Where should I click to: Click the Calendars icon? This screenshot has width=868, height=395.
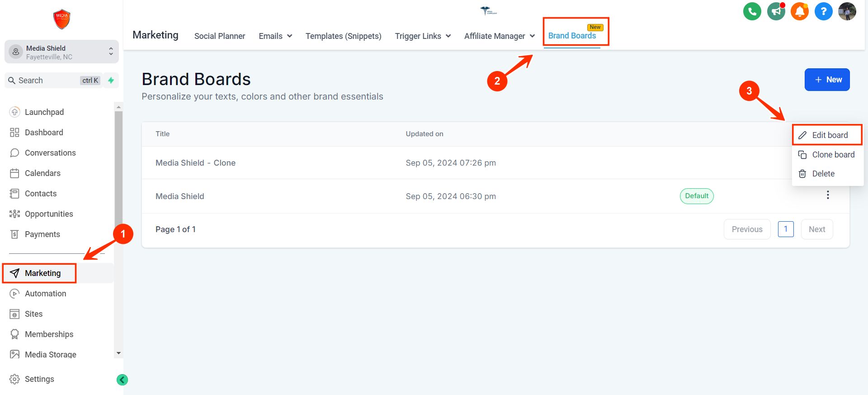click(14, 173)
